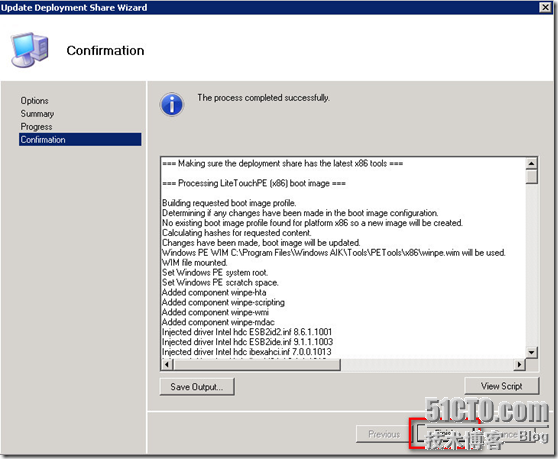This screenshot has width=558, height=459.
Task: Select the Summary step
Action: coord(37,114)
